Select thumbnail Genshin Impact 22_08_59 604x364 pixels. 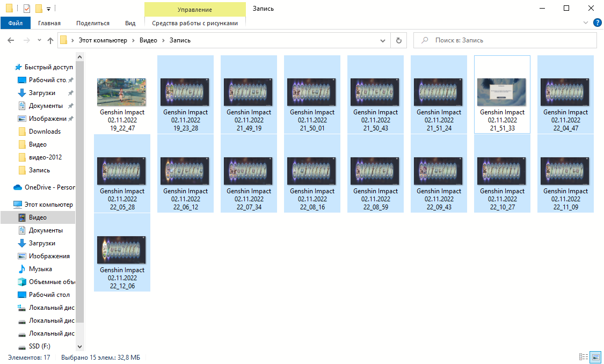point(376,173)
